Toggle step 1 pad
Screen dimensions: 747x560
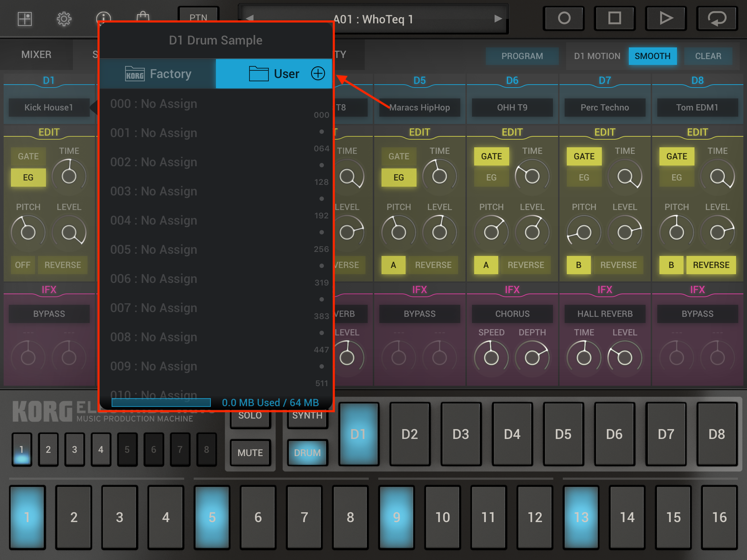[x=27, y=517]
